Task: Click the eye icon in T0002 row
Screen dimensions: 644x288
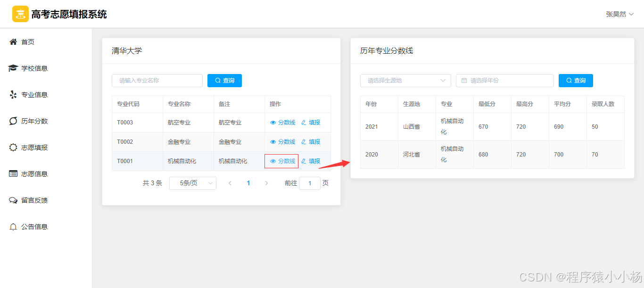Action: point(273,142)
